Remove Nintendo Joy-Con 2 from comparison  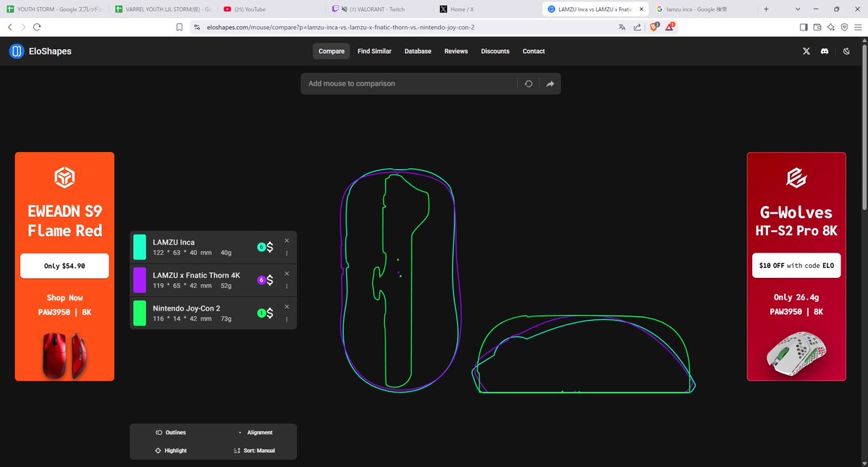286,307
